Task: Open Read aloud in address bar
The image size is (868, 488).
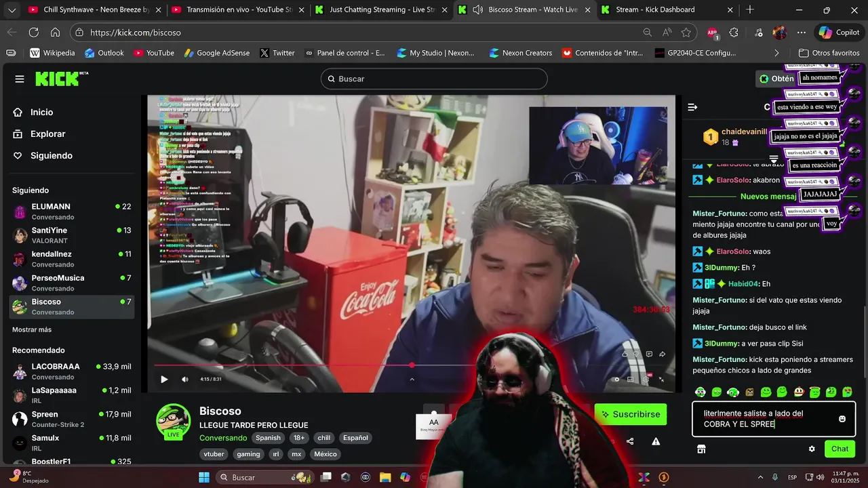Action: [667, 32]
